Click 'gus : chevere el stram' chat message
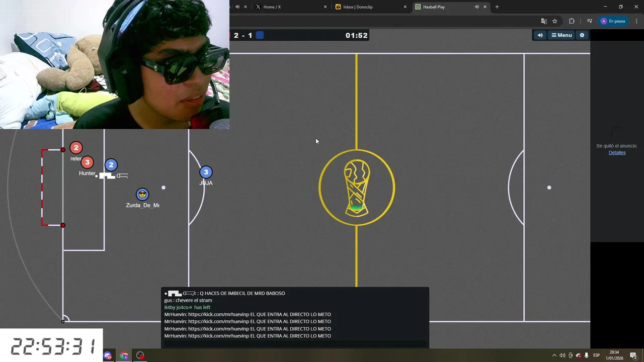Viewport: 644px width, 362px height. pyautogui.click(x=188, y=300)
